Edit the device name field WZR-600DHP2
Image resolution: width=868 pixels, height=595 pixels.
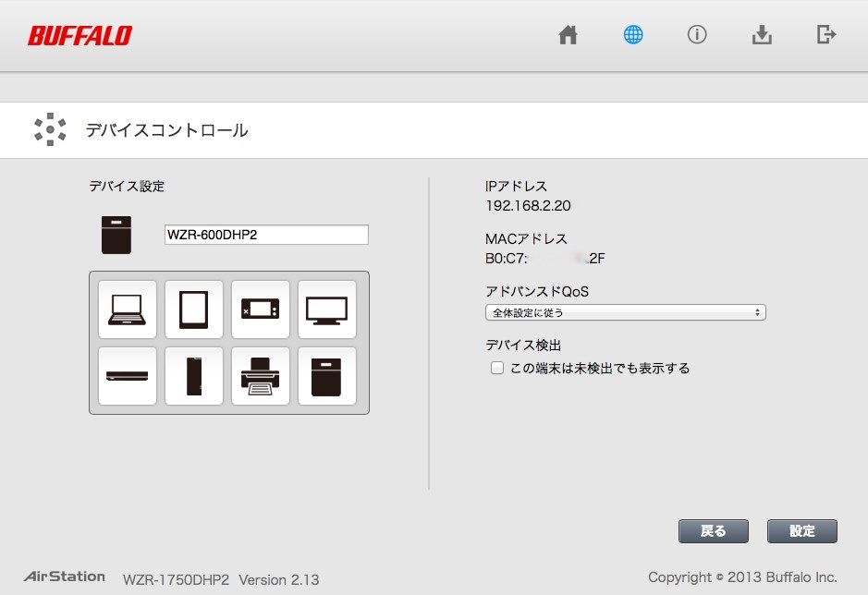(x=266, y=235)
